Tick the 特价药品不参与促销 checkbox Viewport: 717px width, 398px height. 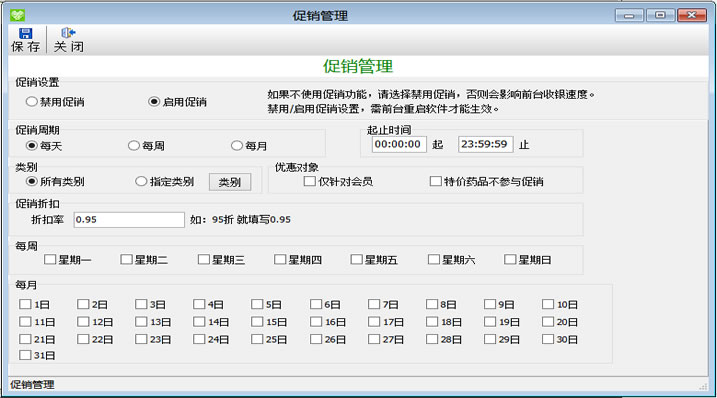click(x=435, y=181)
